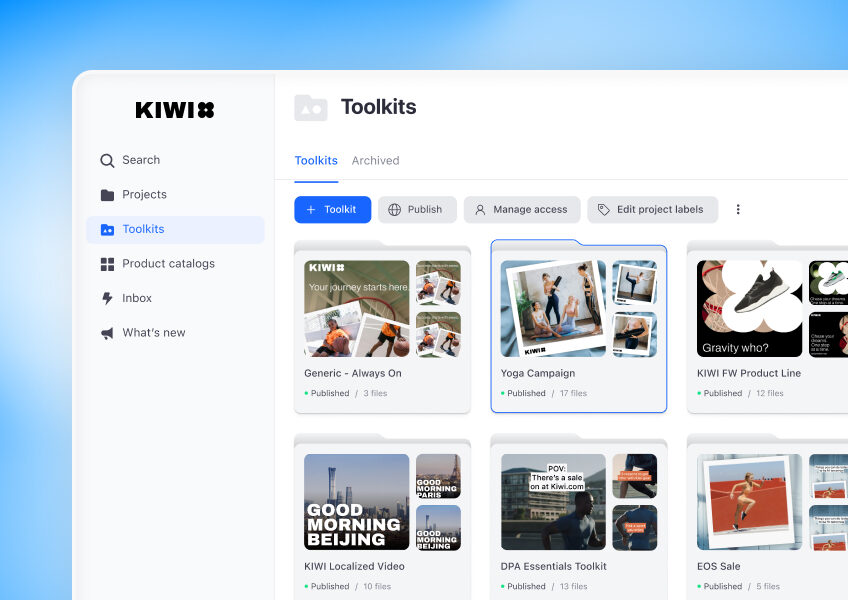Viewport: 848px width, 600px height.
Task: Click the Publish button label
Action: click(425, 209)
